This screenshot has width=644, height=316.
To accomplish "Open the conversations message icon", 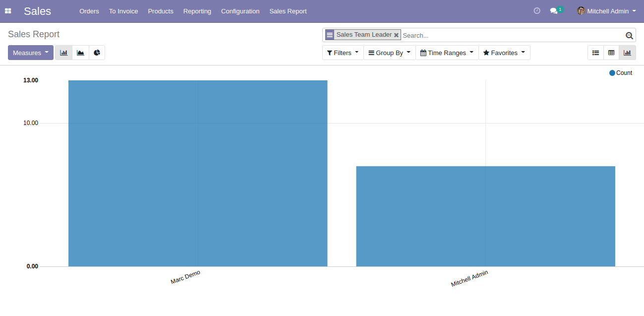I will (554, 11).
